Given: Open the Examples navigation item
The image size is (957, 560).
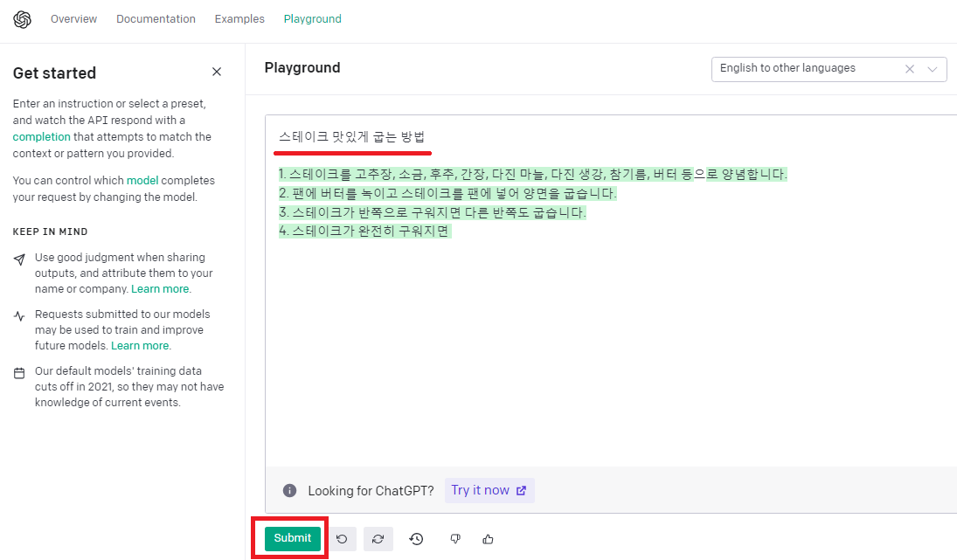Looking at the screenshot, I should 239,18.
